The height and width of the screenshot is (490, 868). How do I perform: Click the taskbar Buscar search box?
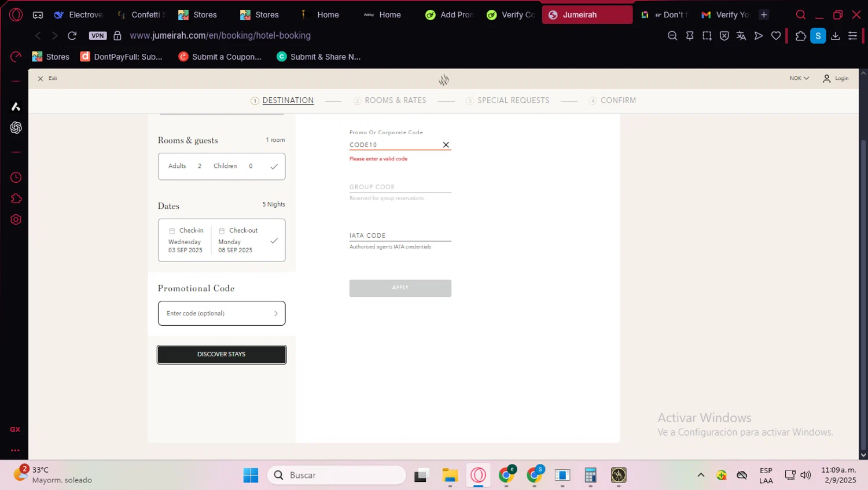pos(337,476)
